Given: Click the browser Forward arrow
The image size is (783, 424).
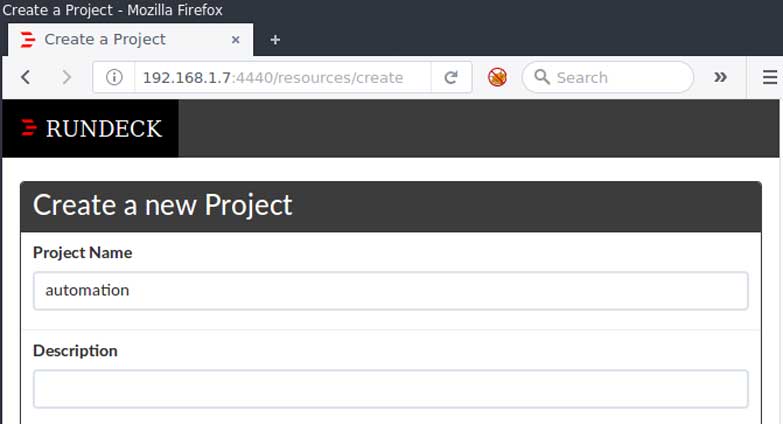Looking at the screenshot, I should [x=66, y=77].
